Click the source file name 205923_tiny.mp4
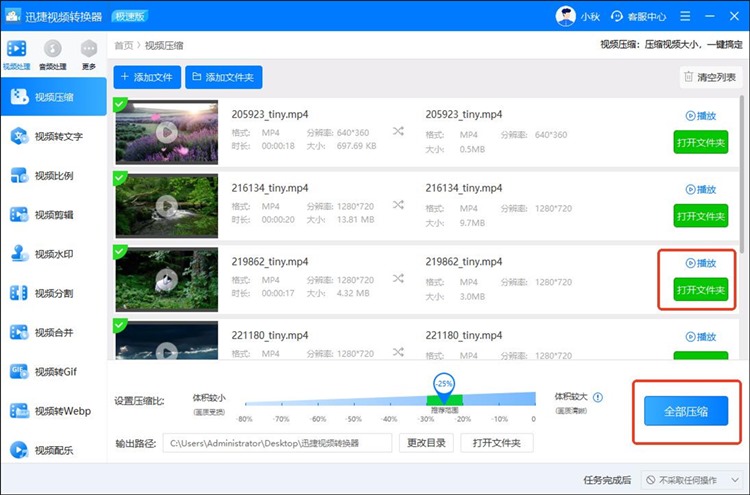This screenshot has height=495, width=750. tap(270, 114)
